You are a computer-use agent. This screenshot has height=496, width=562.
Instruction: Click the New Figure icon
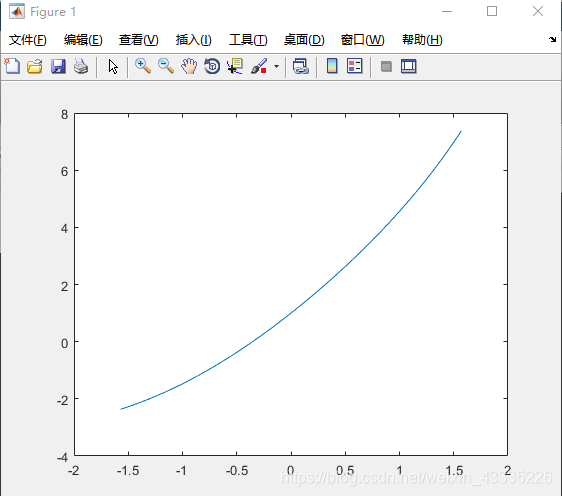coord(12,66)
